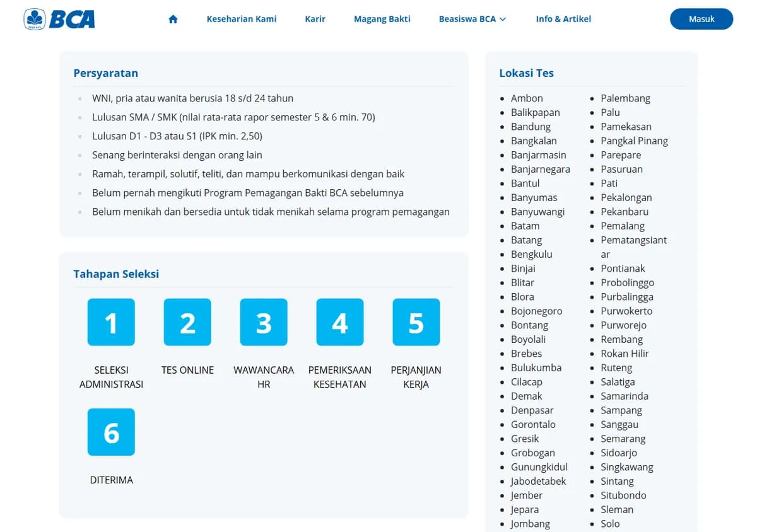
Task: Go to the home page icon
Action: click(173, 19)
